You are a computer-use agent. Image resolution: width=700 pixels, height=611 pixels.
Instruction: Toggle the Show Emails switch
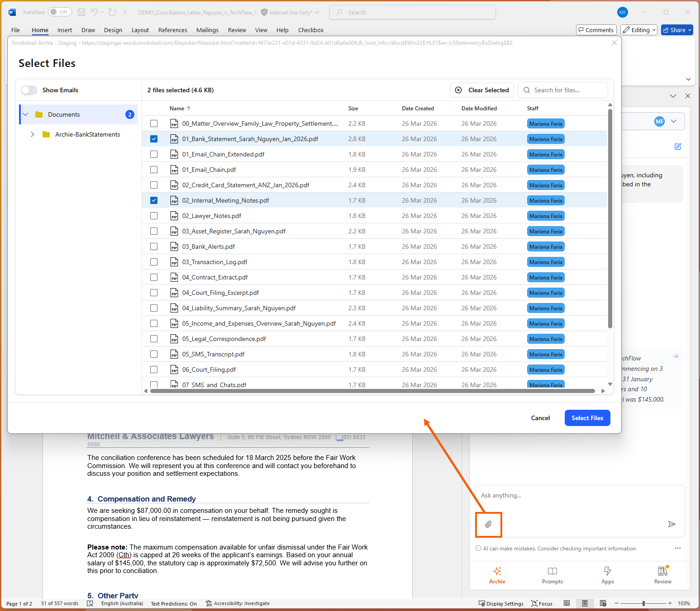(29, 90)
